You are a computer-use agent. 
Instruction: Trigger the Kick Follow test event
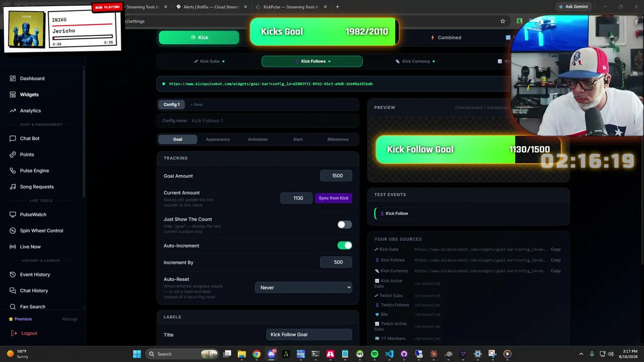pos(421,214)
